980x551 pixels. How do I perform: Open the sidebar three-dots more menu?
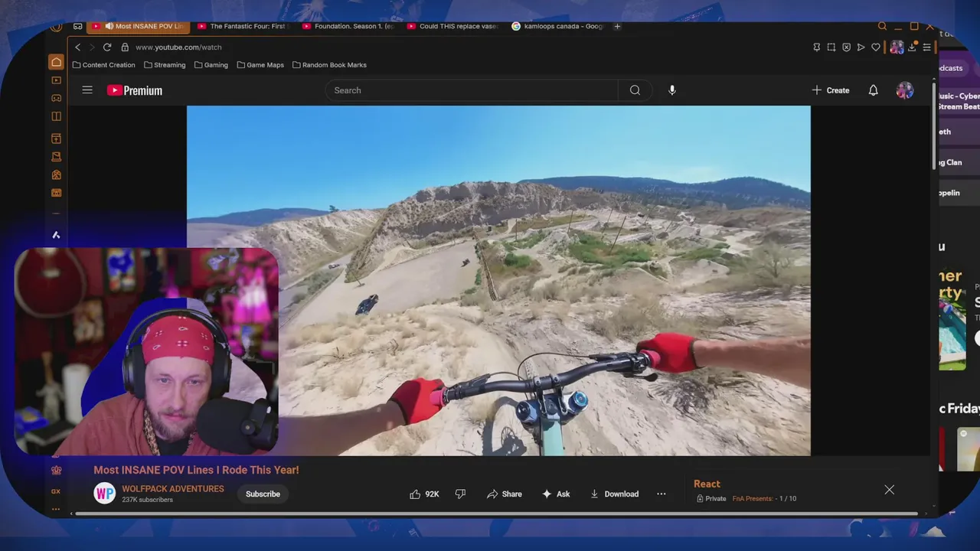pos(56,509)
